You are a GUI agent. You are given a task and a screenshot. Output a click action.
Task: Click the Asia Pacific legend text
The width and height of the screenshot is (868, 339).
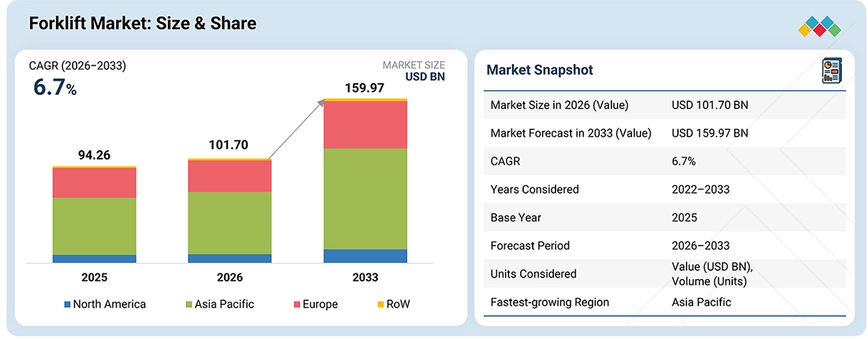[x=225, y=304]
